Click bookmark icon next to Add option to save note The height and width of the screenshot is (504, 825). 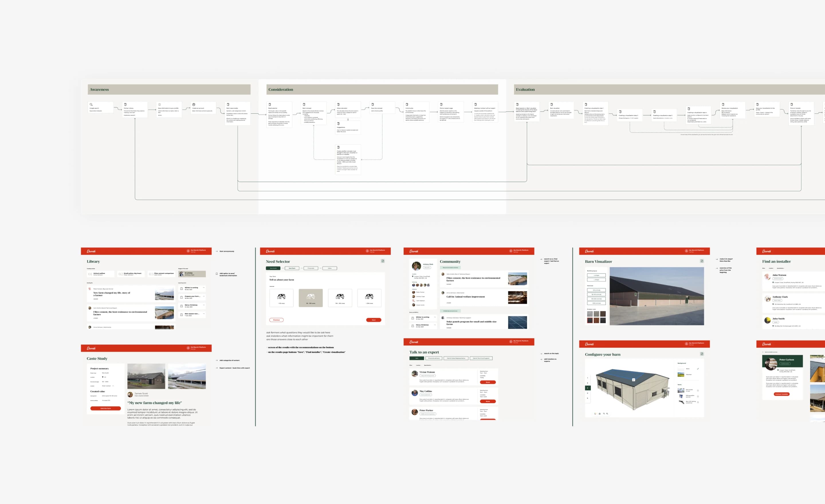tap(217, 274)
